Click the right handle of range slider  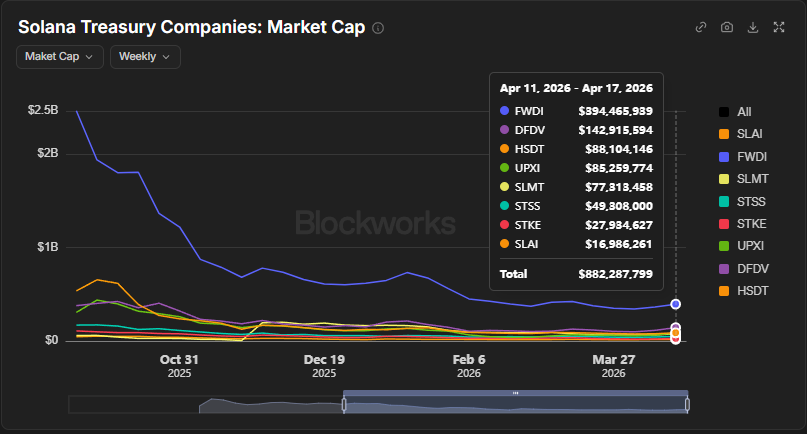[x=688, y=404]
